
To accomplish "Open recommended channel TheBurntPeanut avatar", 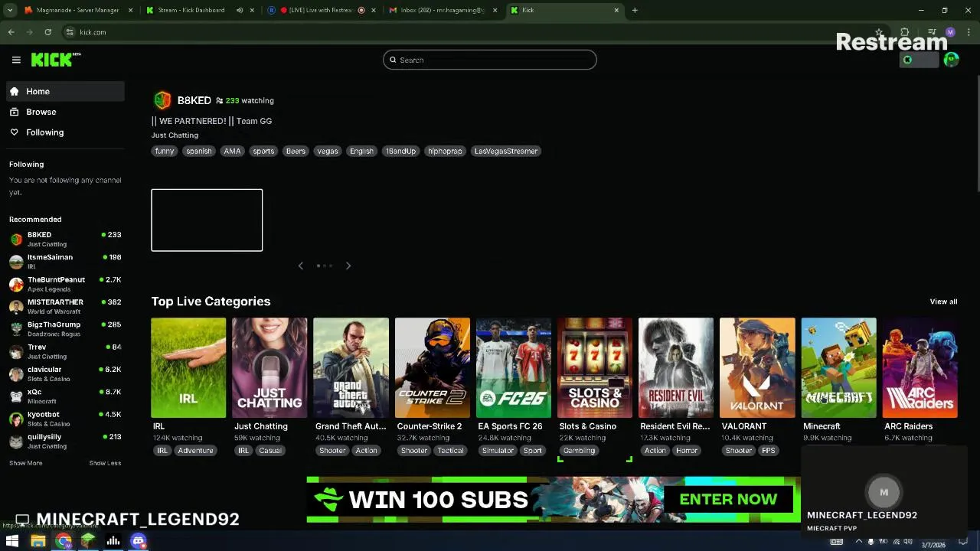I will 16,284.
